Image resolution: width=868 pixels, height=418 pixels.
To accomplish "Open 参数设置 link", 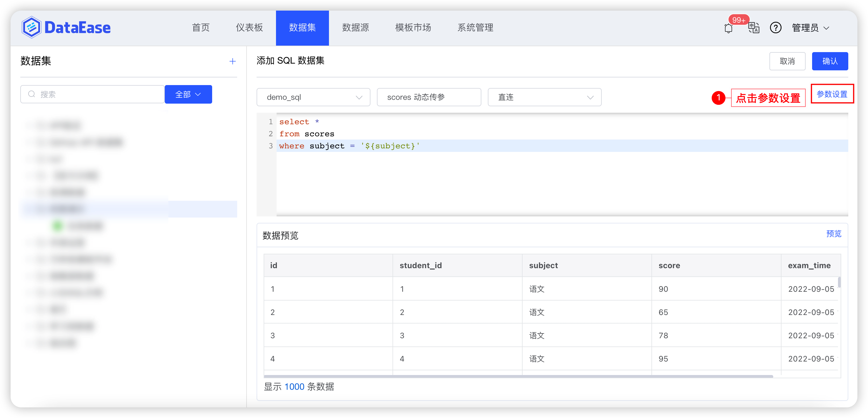I will (x=832, y=94).
